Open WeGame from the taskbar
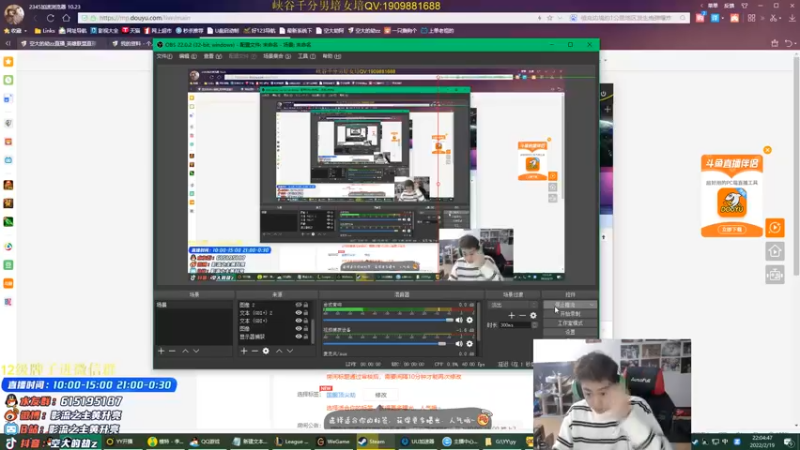 (x=334, y=442)
